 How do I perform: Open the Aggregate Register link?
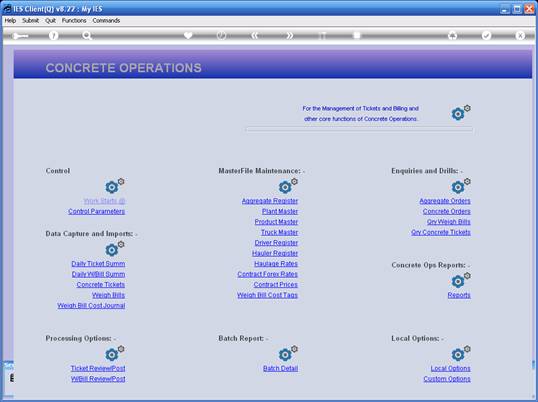click(x=270, y=201)
